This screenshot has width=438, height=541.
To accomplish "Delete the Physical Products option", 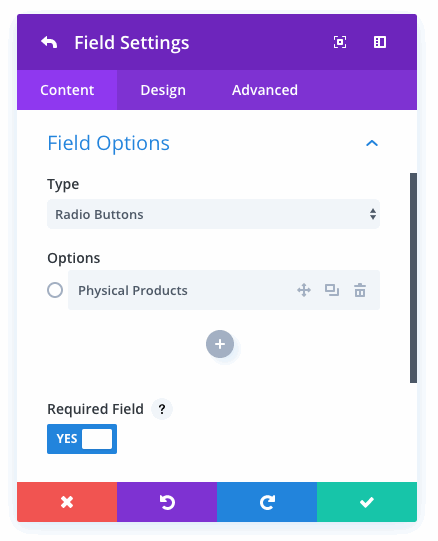I will click(x=360, y=290).
